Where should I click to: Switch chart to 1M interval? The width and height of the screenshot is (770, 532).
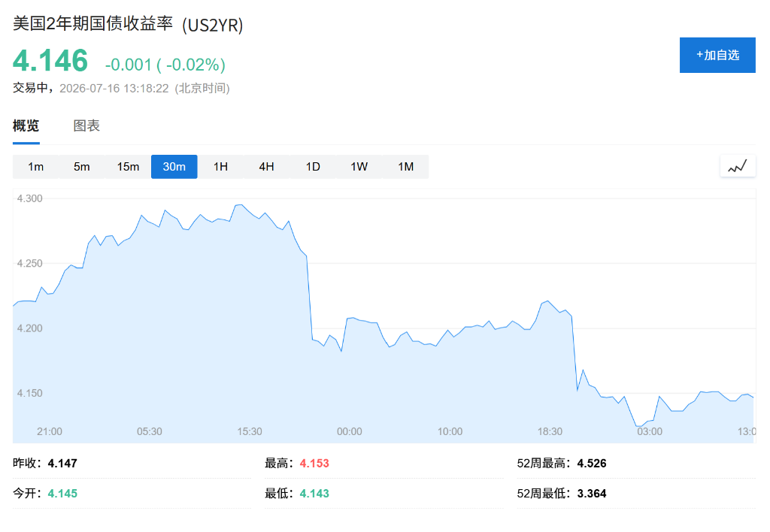(x=405, y=167)
